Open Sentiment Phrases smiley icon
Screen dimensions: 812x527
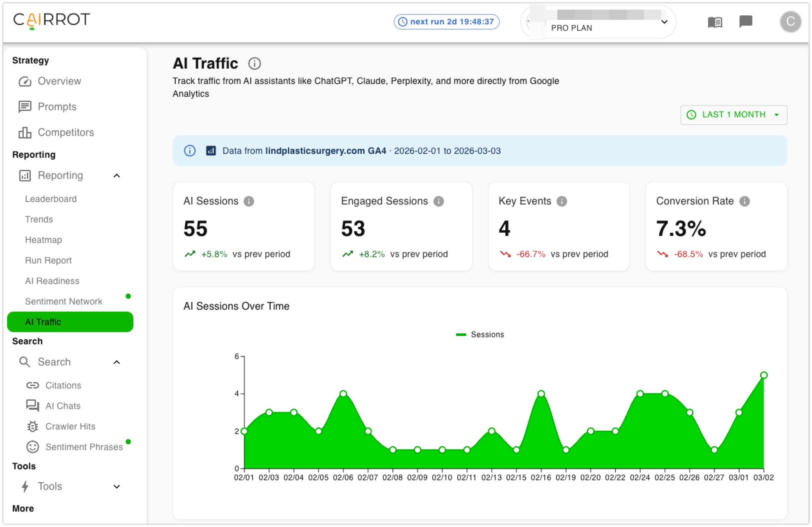coord(32,447)
